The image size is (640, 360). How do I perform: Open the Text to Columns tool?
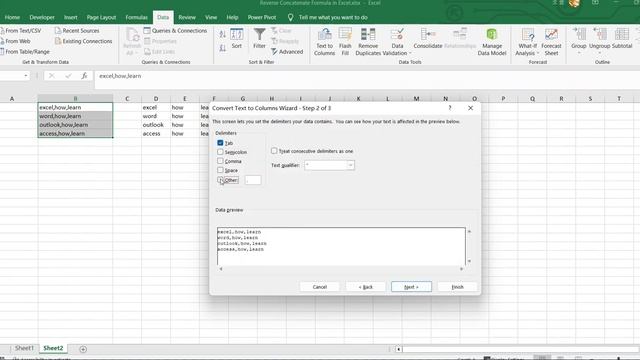point(324,42)
